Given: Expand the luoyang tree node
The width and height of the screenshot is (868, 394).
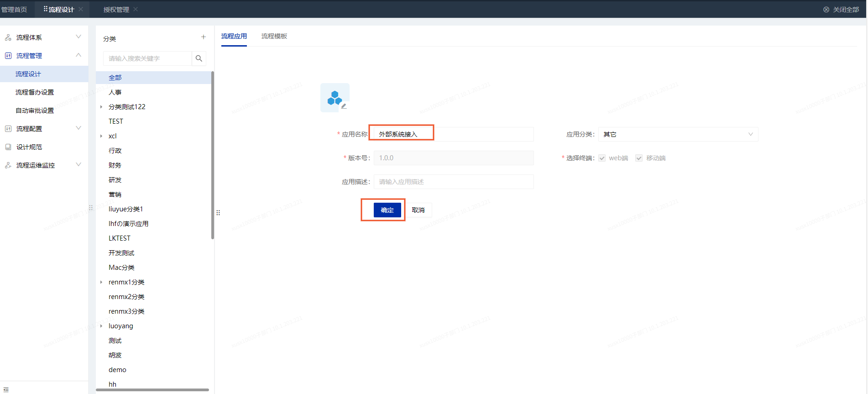Looking at the screenshot, I should click(x=101, y=326).
